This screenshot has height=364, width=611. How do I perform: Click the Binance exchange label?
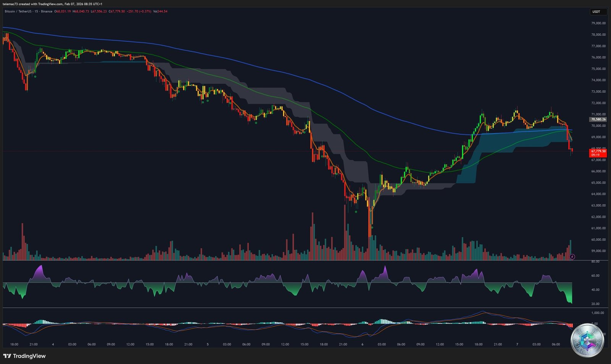coord(46,12)
